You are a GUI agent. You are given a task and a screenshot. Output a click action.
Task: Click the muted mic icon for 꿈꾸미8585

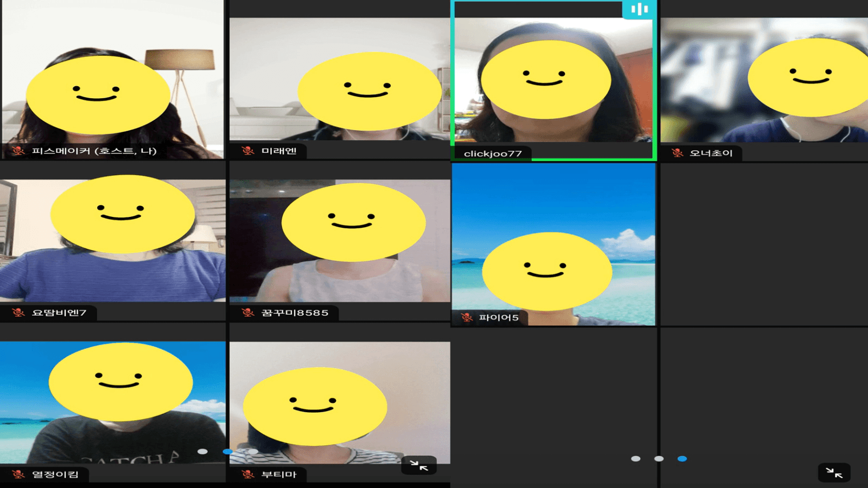click(247, 313)
